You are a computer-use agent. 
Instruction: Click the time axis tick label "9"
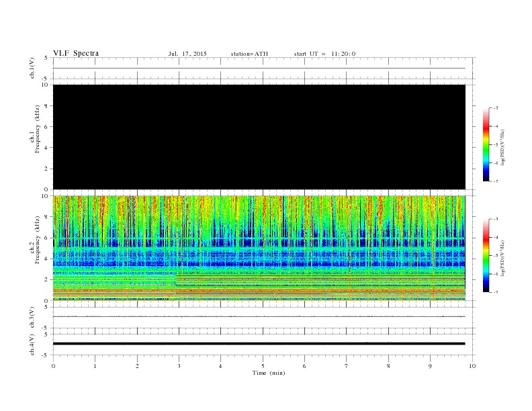click(x=430, y=366)
